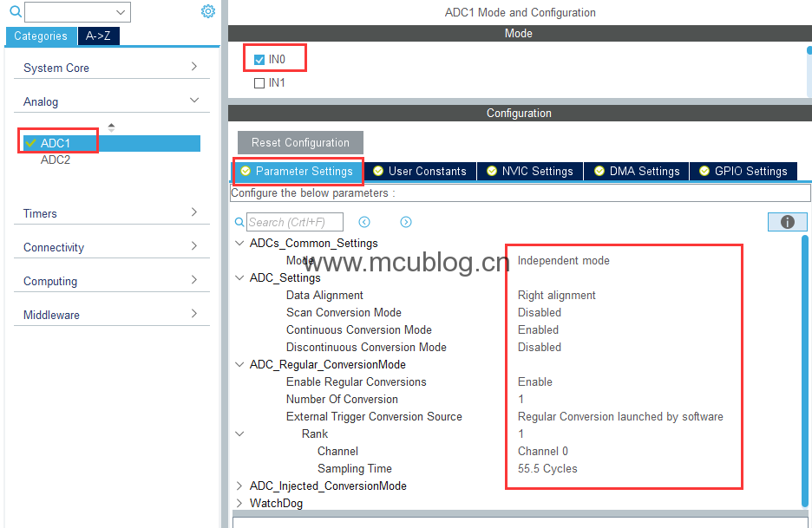Click the Channel 0 value
The image size is (812, 528).
[x=543, y=451]
